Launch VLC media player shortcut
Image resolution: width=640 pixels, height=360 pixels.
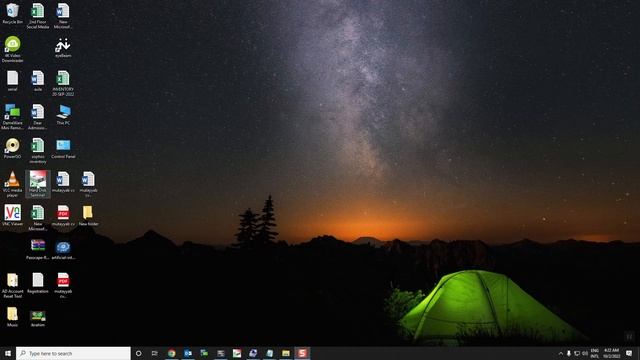[x=12, y=184]
